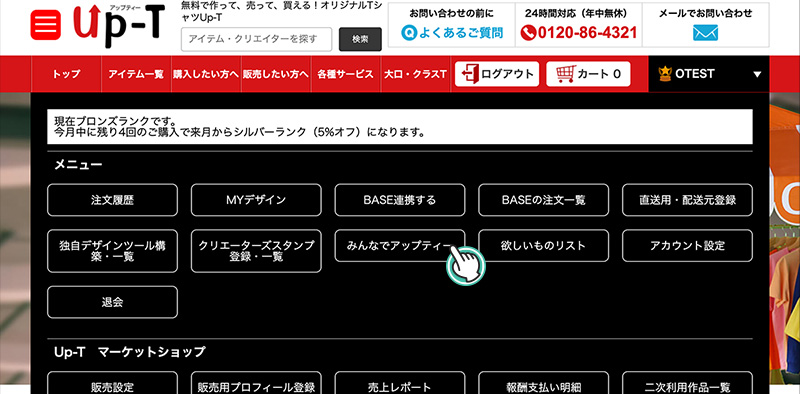800x394 pixels.
Task: Click the ログアウト button
Action: (497, 74)
